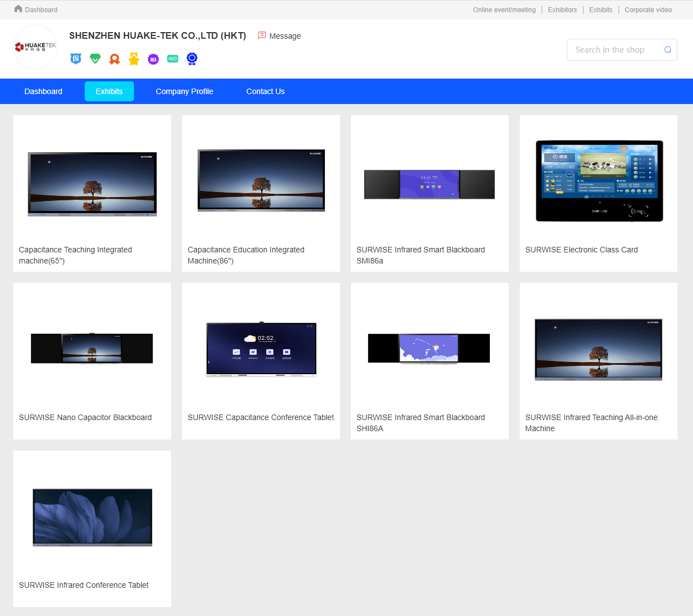Click the orange ribbon award badge
The width and height of the screenshot is (693, 616).
pyautogui.click(x=115, y=59)
